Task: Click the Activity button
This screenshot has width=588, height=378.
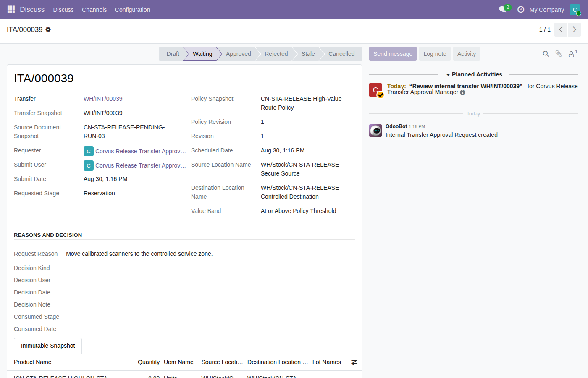Action: click(x=467, y=54)
